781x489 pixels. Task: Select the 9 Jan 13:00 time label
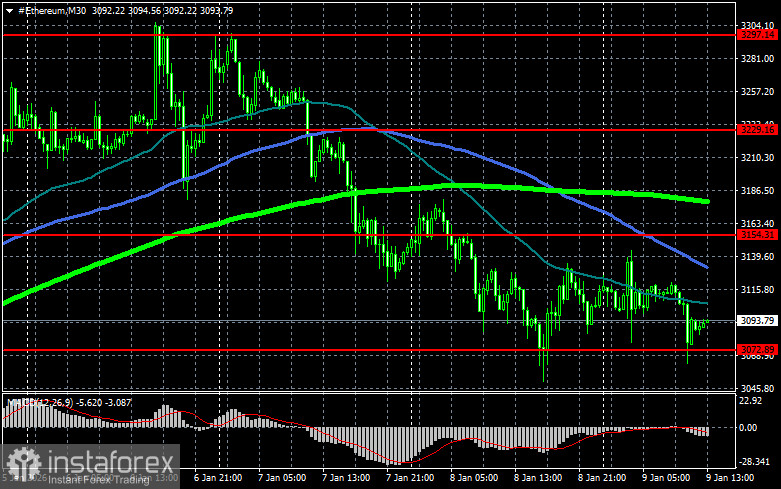(x=730, y=478)
